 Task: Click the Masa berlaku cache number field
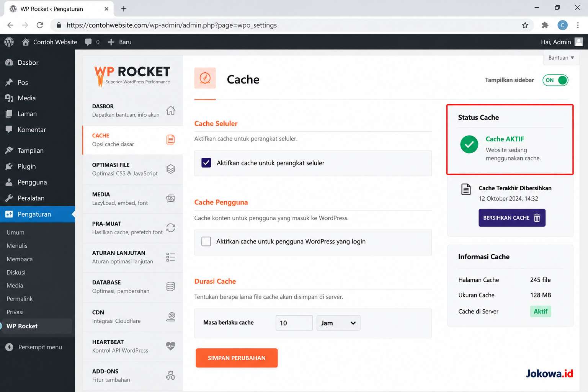[294, 323]
